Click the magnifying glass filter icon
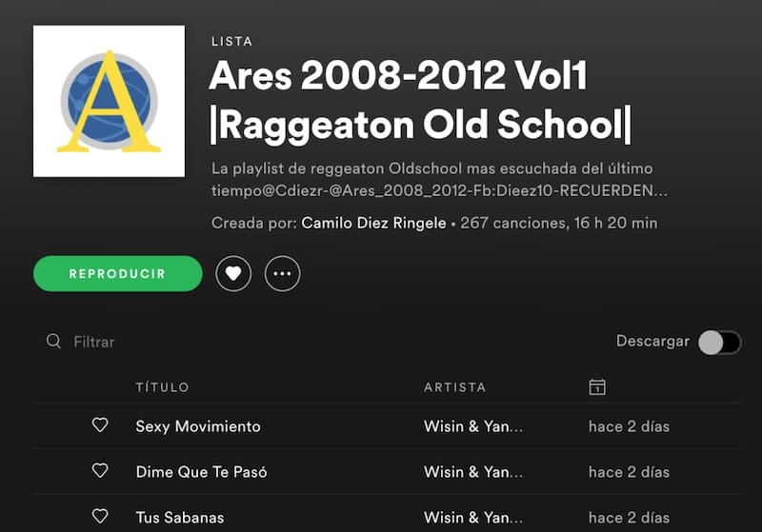The height and width of the screenshot is (532, 762). pyautogui.click(x=53, y=341)
